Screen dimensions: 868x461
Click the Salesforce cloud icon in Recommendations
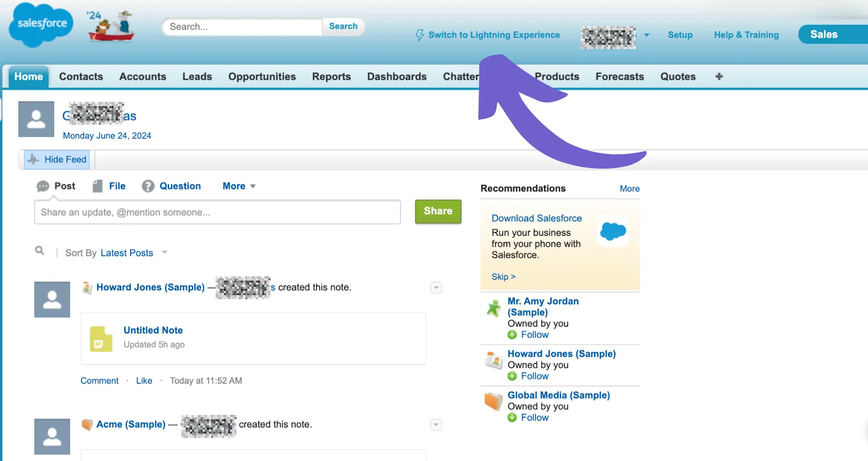click(x=613, y=231)
